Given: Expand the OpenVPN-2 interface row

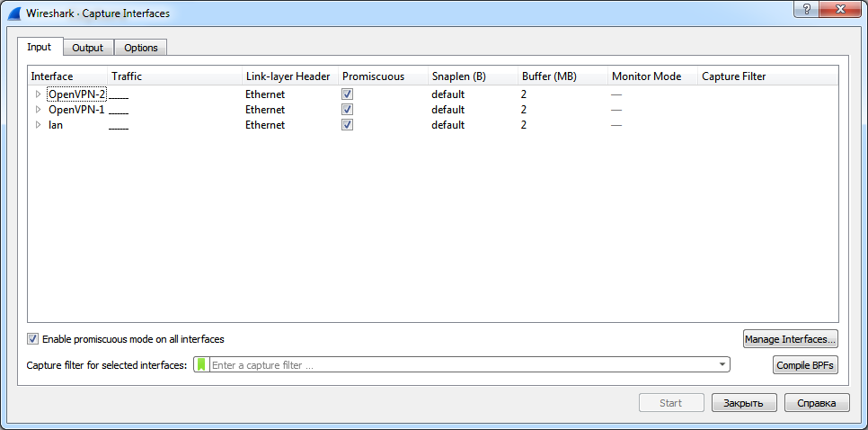Looking at the screenshot, I should coord(39,94).
